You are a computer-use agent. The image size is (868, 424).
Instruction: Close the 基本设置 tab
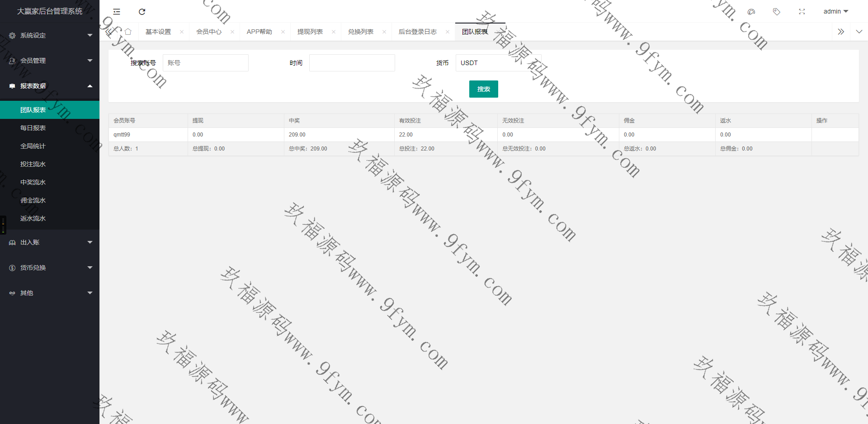tap(182, 32)
